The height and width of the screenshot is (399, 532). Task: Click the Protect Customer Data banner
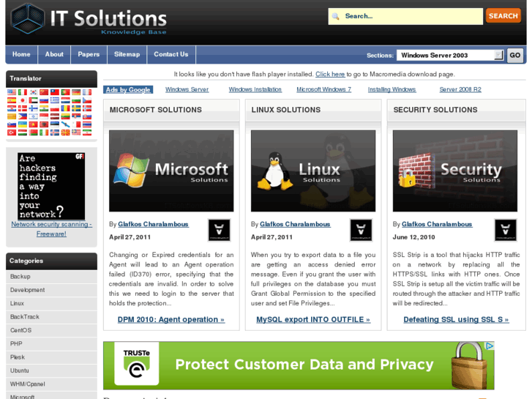(x=299, y=365)
